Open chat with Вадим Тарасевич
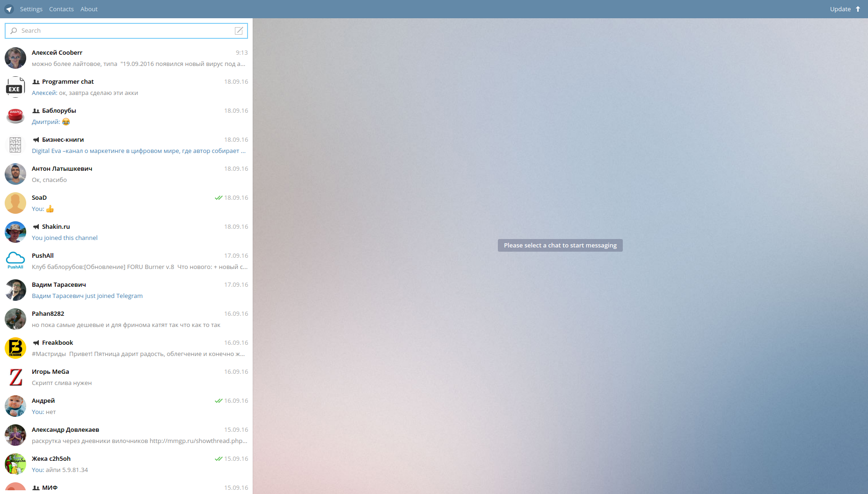This screenshot has height=494, width=868. click(126, 290)
